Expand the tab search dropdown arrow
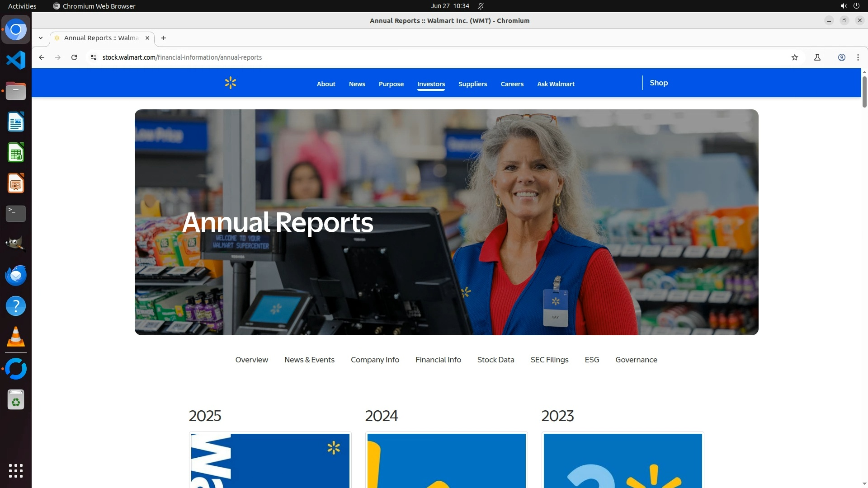 41,38
